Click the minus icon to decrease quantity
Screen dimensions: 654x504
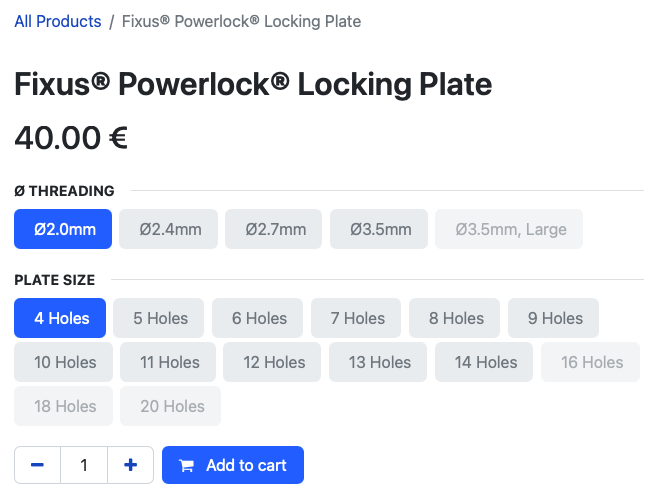pos(38,465)
